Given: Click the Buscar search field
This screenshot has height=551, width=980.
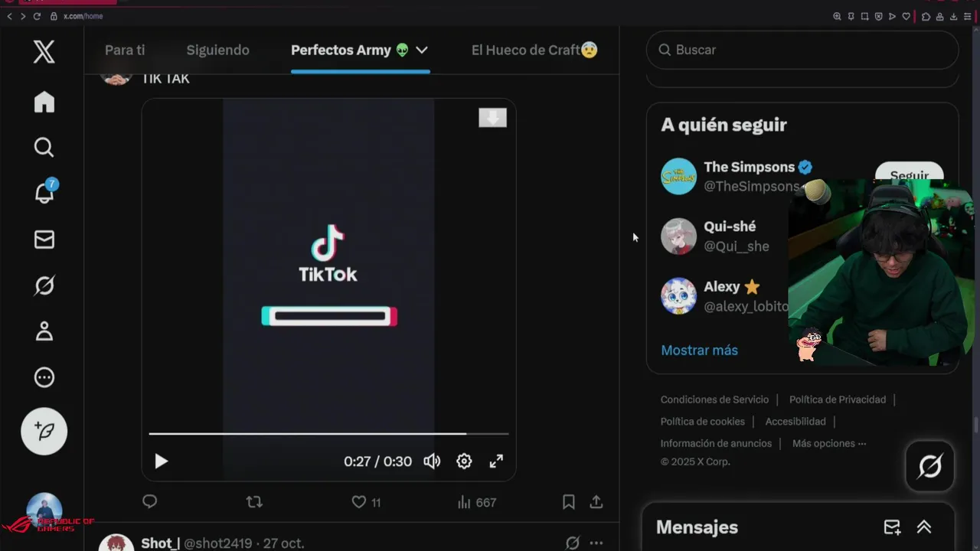Looking at the screenshot, I should pyautogui.click(x=802, y=50).
